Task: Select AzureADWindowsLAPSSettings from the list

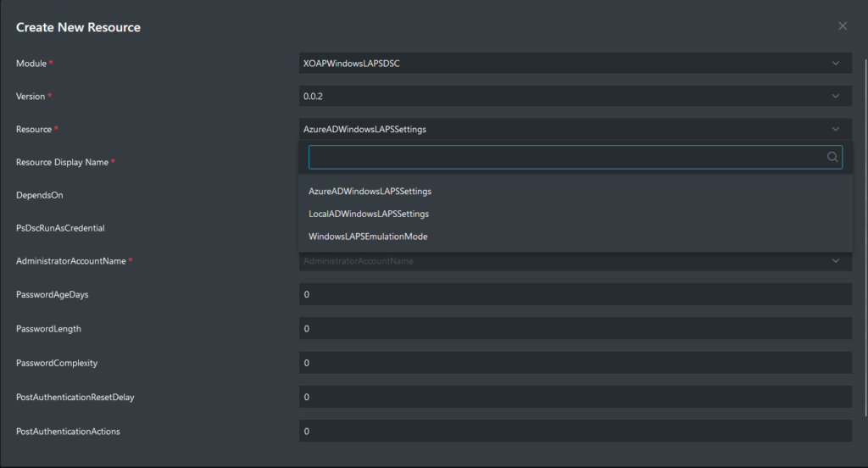Action: tap(370, 191)
